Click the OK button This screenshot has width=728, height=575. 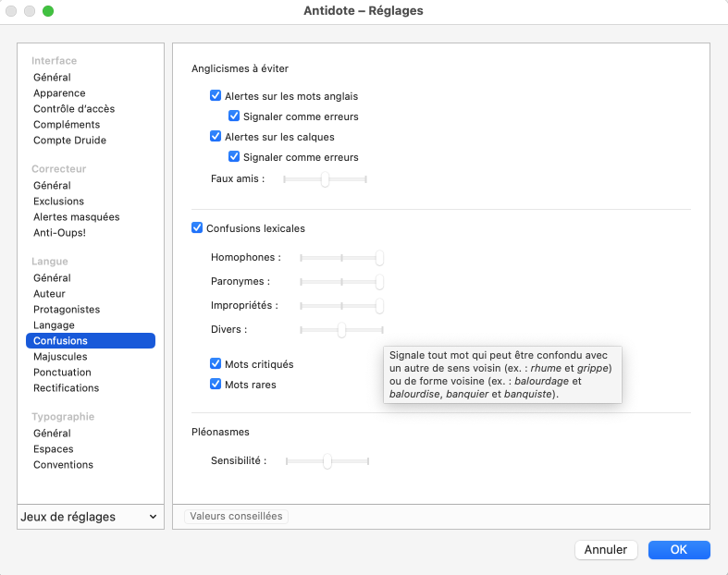point(678,550)
